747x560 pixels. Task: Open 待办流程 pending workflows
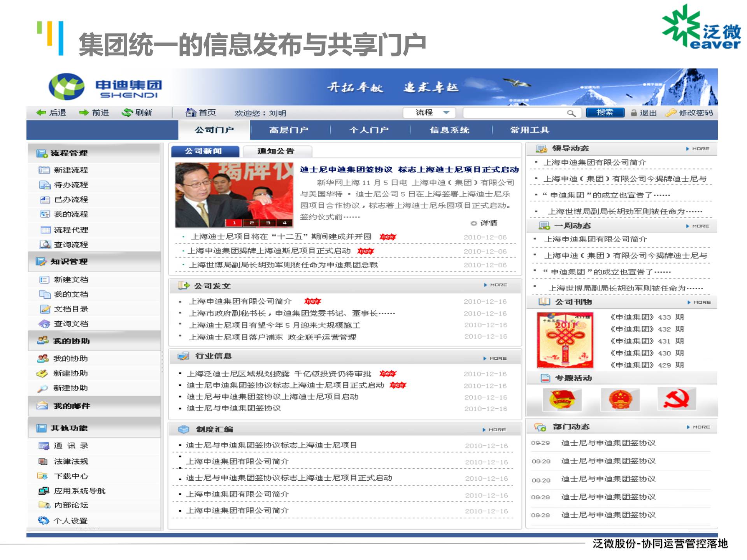tap(71, 185)
